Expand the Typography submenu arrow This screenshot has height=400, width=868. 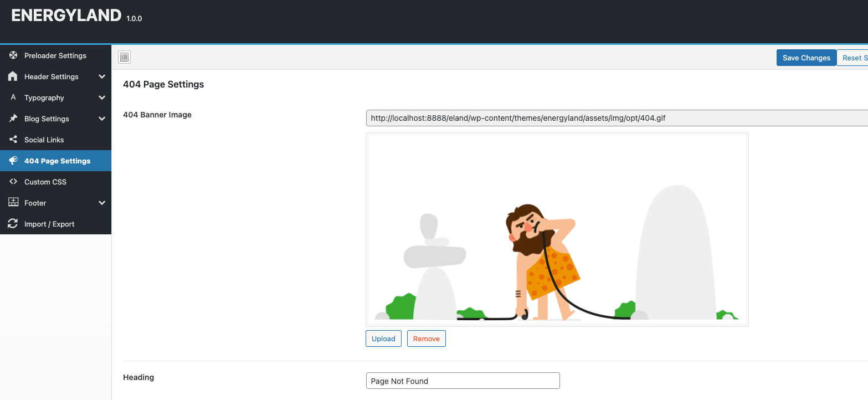coord(102,98)
